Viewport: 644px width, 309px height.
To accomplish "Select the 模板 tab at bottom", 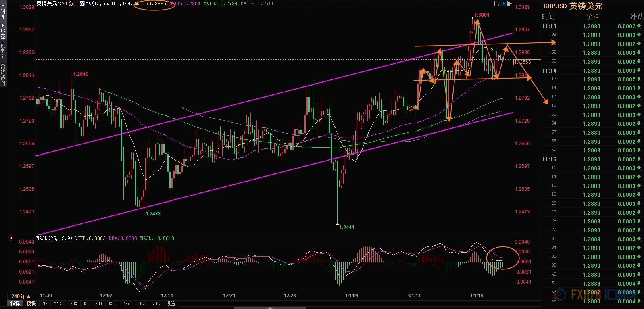I will (31, 303).
